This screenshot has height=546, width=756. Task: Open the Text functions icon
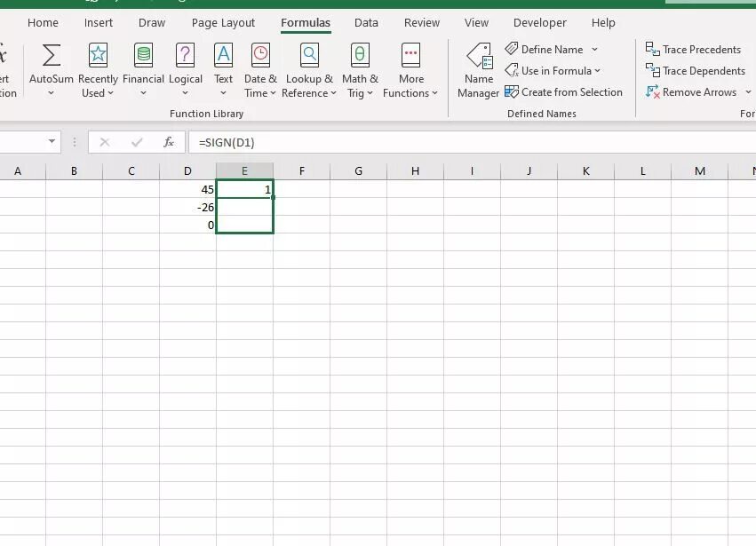point(223,55)
